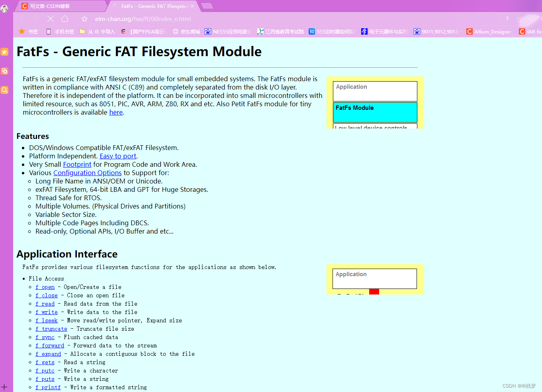Open the f_putc function link
Image resolution: width=542 pixels, height=392 pixels.
[x=45, y=371]
